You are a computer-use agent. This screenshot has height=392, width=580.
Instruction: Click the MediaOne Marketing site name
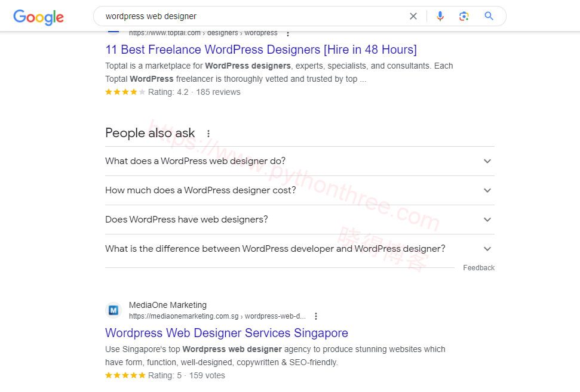tap(168, 305)
